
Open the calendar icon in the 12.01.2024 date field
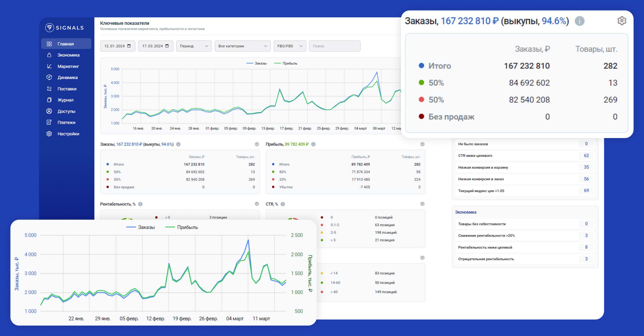pyautogui.click(x=129, y=46)
